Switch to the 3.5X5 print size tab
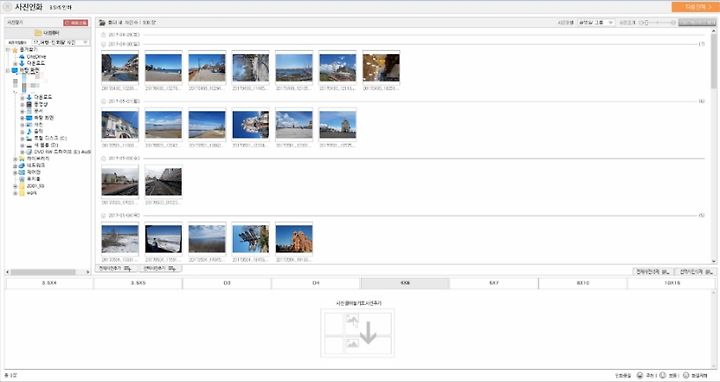This screenshot has width=720, height=382. pos(138,283)
